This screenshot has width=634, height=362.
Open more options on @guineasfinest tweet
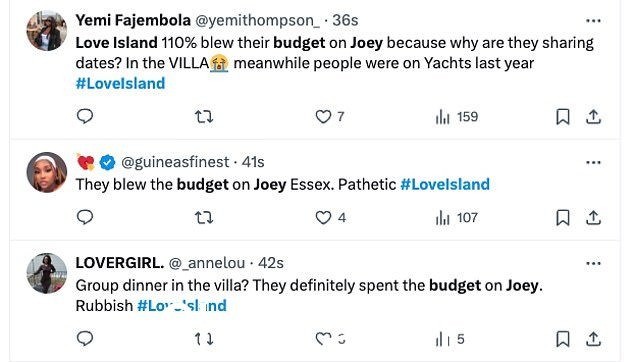[593, 163]
